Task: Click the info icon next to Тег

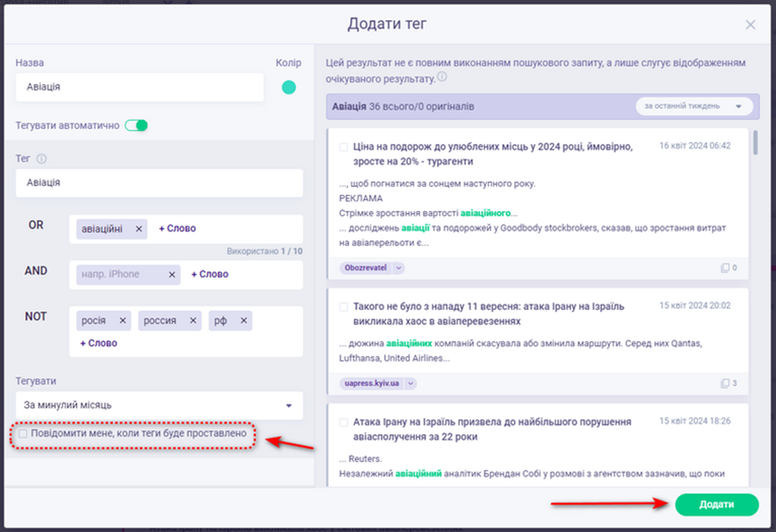Action: (42, 158)
